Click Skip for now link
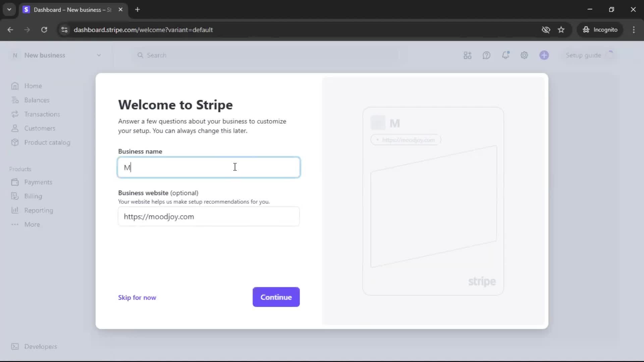644x362 pixels. tap(137, 298)
